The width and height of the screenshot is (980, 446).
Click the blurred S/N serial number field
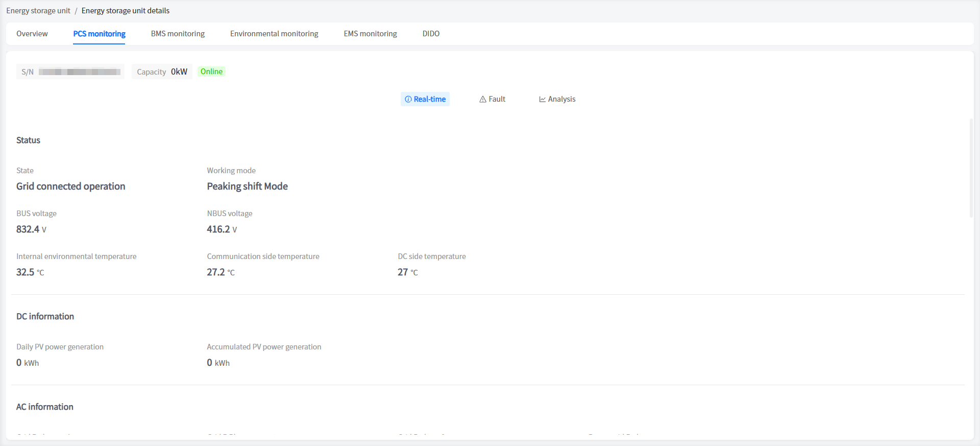tap(80, 72)
